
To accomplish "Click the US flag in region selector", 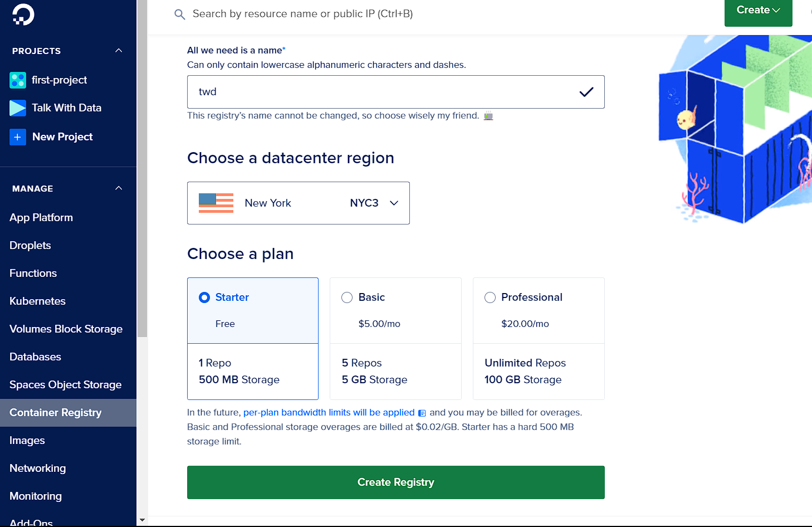I will [216, 203].
